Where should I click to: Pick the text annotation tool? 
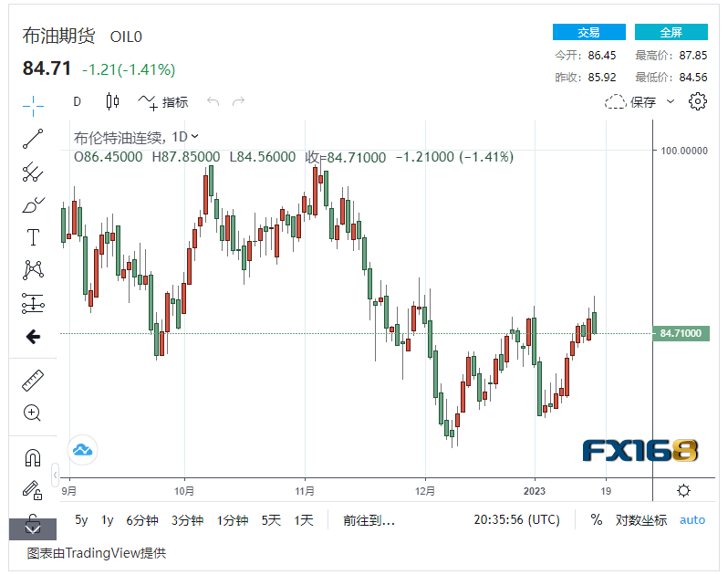click(x=33, y=237)
